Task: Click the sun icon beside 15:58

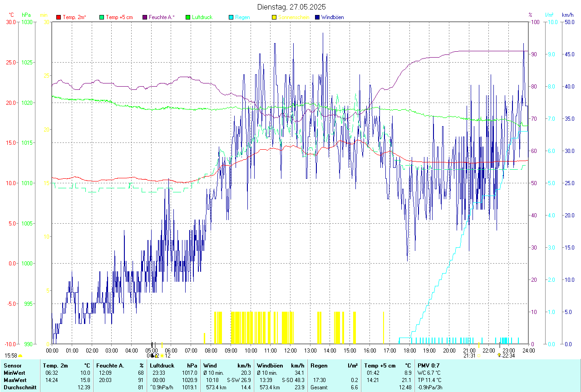Action: pos(20,356)
